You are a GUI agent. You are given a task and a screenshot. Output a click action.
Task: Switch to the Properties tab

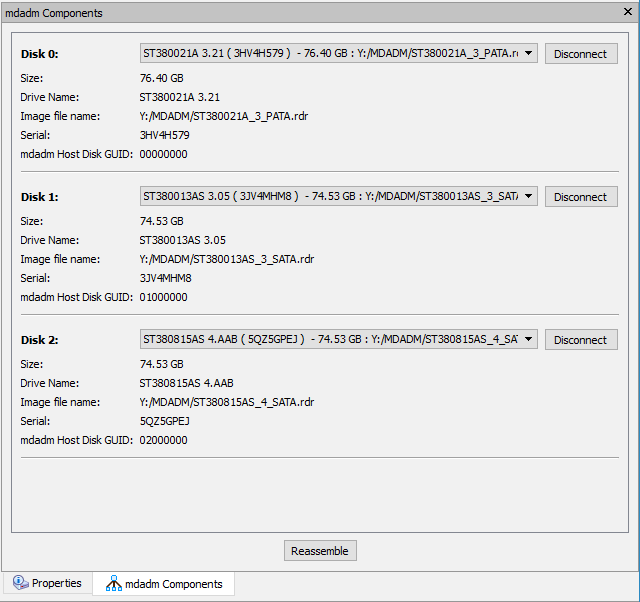47,583
